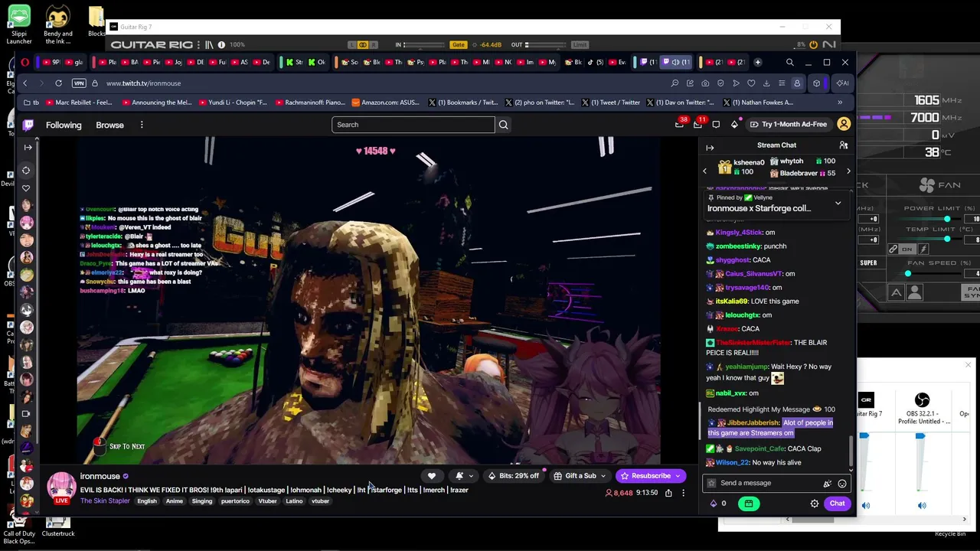980x551 pixels.
Task: Open the Twitch search magnifier button
Action: pyautogui.click(x=503, y=125)
